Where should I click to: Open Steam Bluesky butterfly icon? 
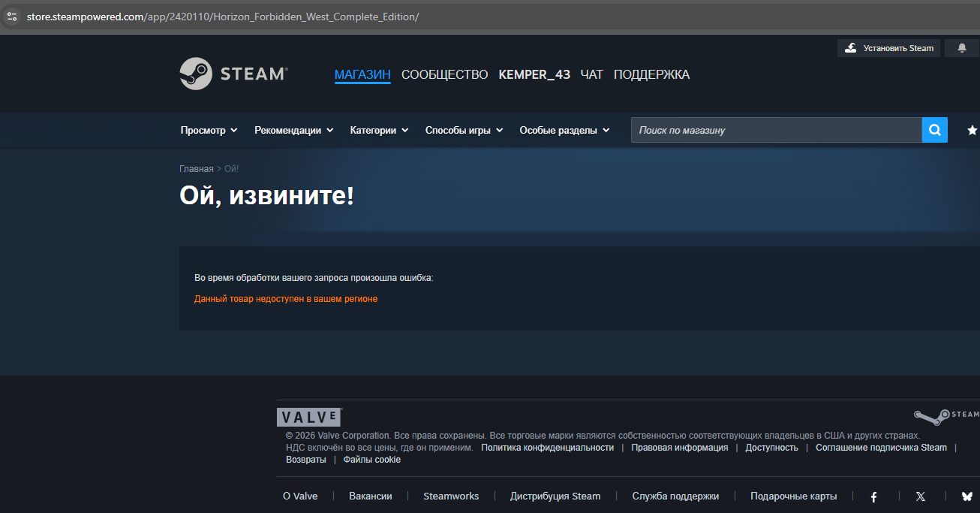click(x=967, y=496)
